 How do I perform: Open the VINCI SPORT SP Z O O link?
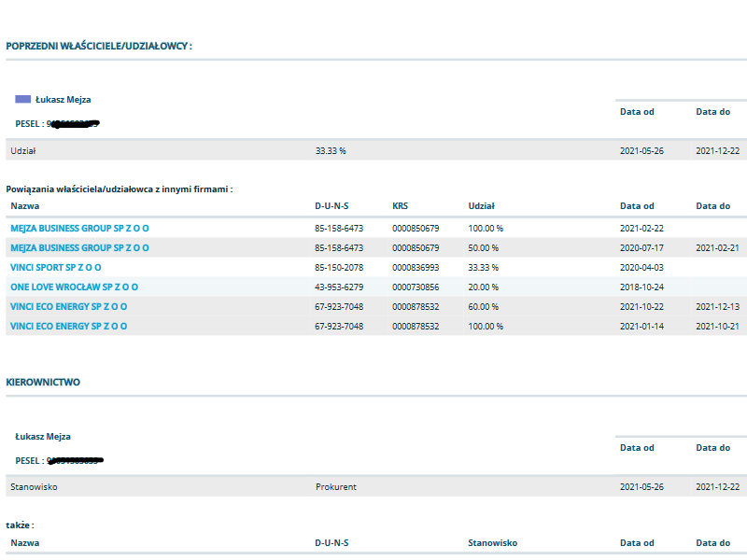click(x=56, y=268)
